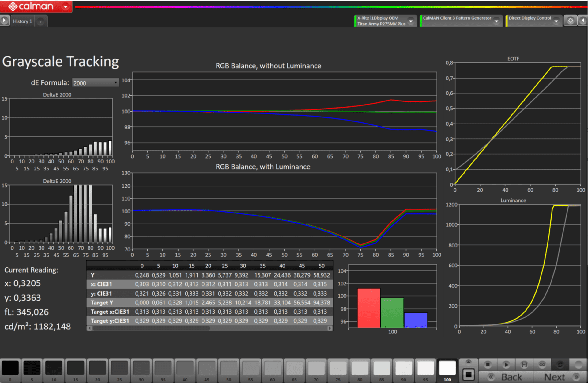The image size is (588, 383).
Task: Click the pattern window square icon
Action: pos(469,375)
